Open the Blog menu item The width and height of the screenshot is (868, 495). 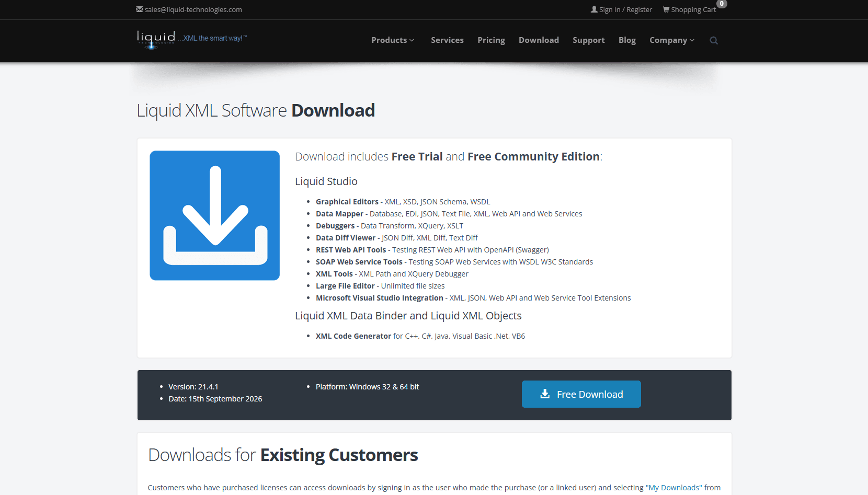pos(627,40)
